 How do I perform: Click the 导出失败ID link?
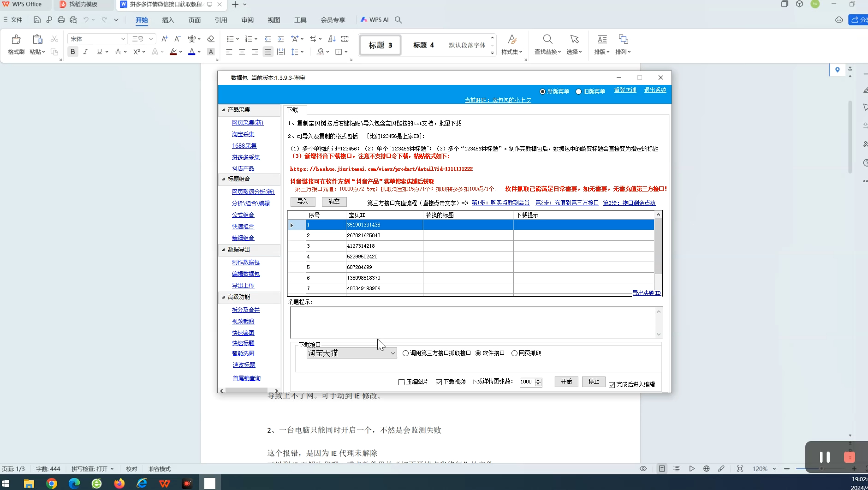point(647,293)
